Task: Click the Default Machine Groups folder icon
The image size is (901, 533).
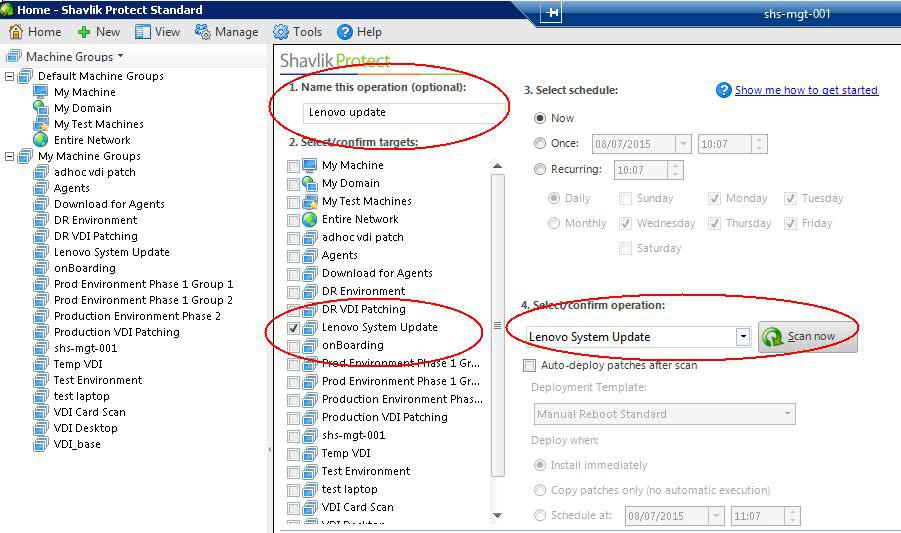Action: pyautogui.click(x=25, y=76)
